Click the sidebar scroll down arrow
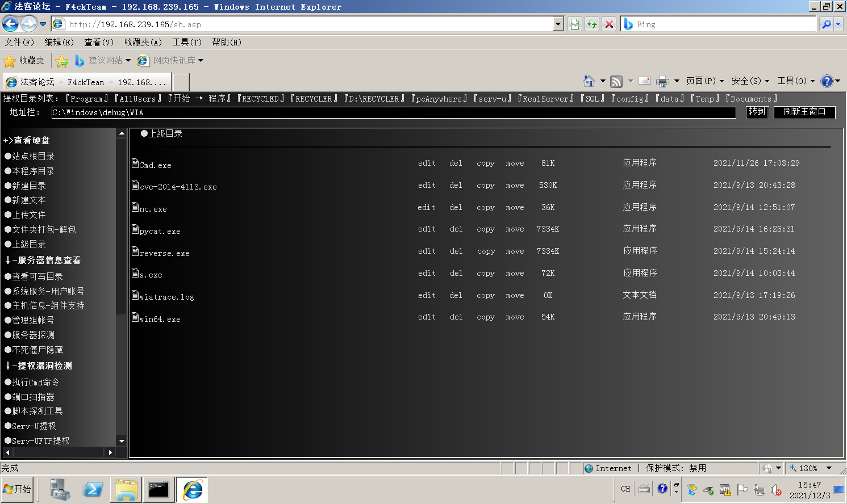 [122, 441]
